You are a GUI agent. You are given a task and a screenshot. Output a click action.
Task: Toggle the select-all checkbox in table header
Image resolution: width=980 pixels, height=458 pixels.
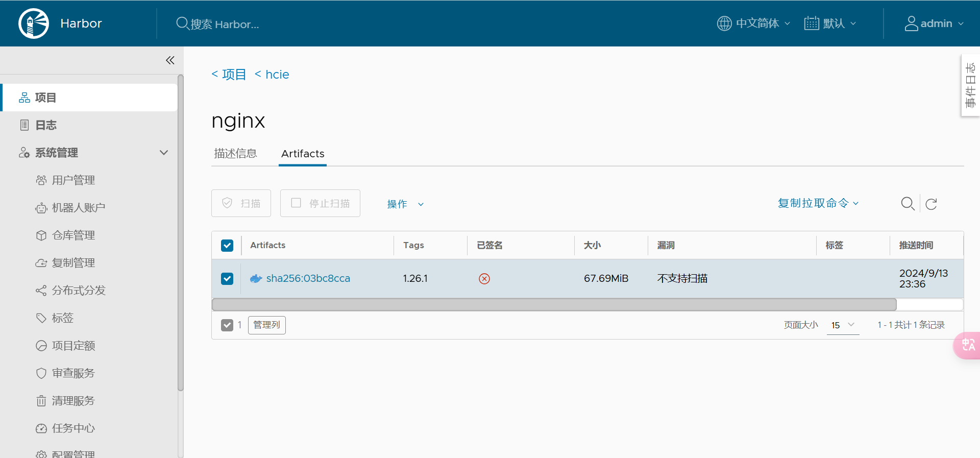227,246
